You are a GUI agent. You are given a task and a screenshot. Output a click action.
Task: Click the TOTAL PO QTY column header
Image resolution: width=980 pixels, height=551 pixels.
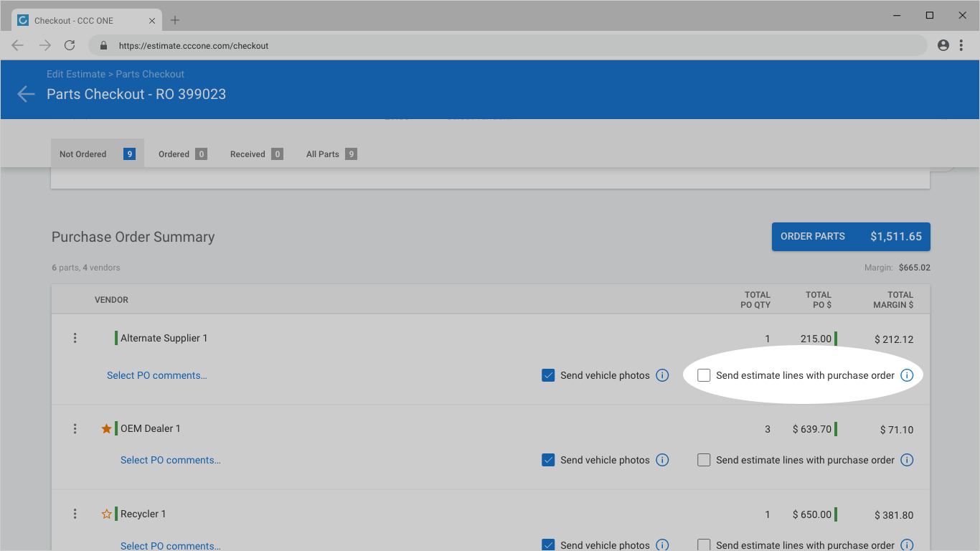(x=755, y=300)
